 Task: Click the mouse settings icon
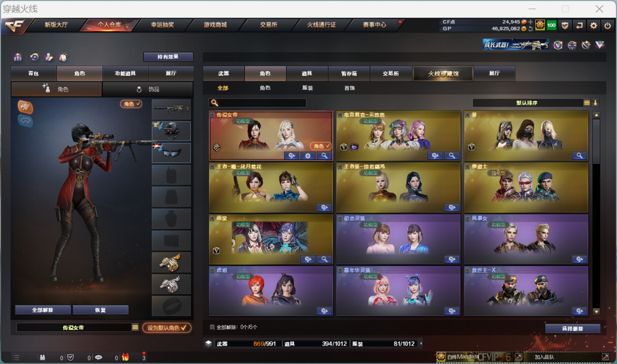(x=63, y=58)
